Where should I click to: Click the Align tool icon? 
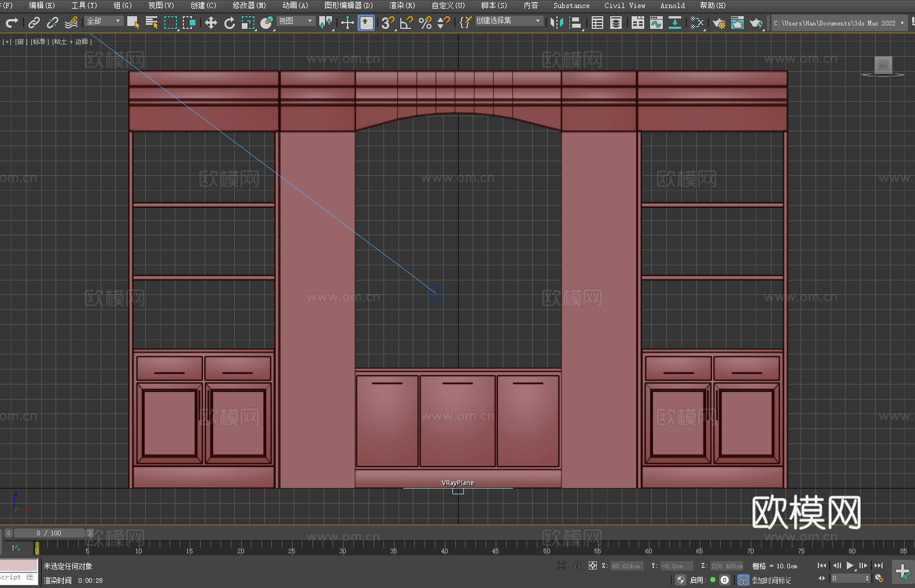coord(575,23)
